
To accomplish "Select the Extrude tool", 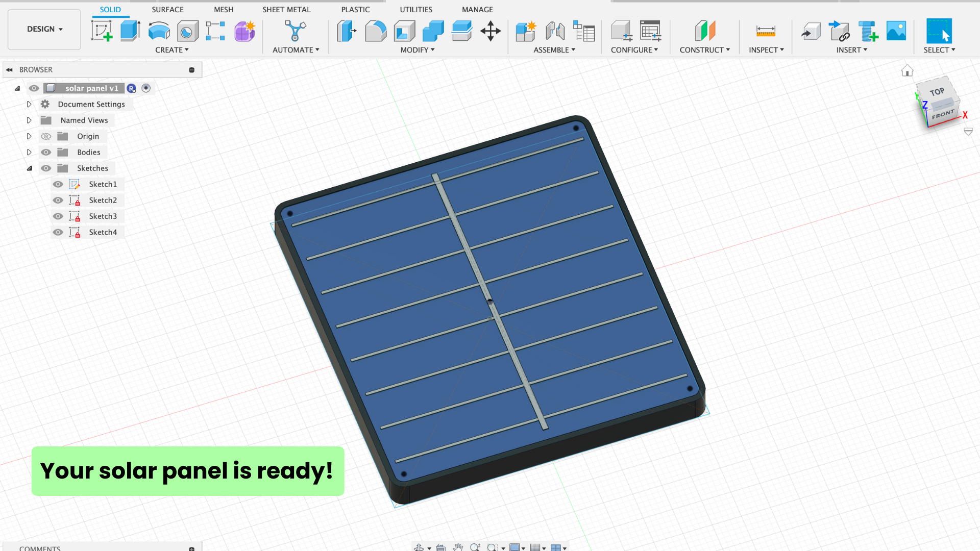I will click(x=130, y=31).
